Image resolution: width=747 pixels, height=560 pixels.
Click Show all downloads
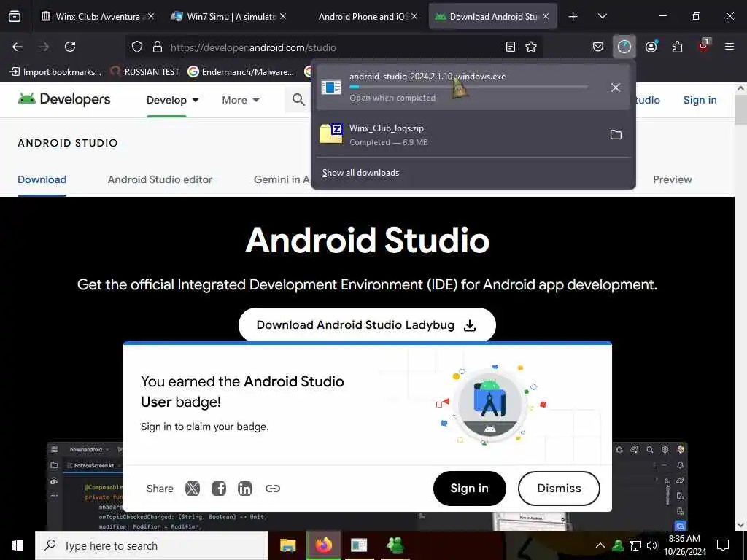tap(360, 173)
